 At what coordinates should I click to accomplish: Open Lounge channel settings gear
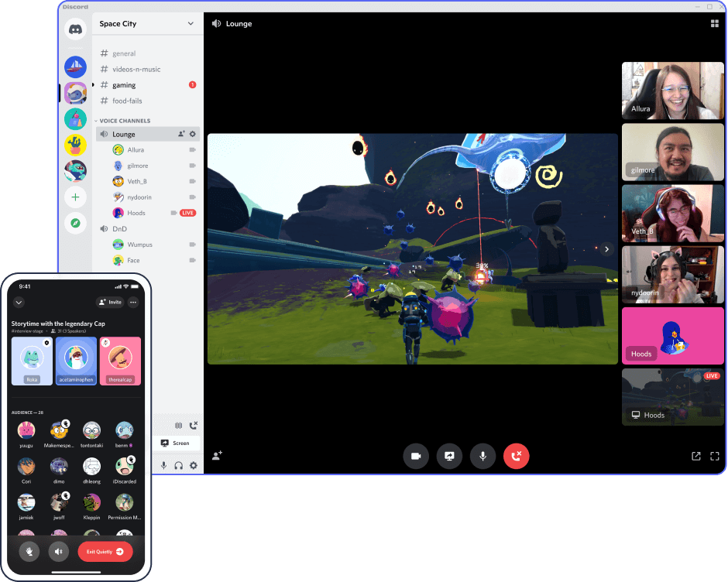coord(193,134)
